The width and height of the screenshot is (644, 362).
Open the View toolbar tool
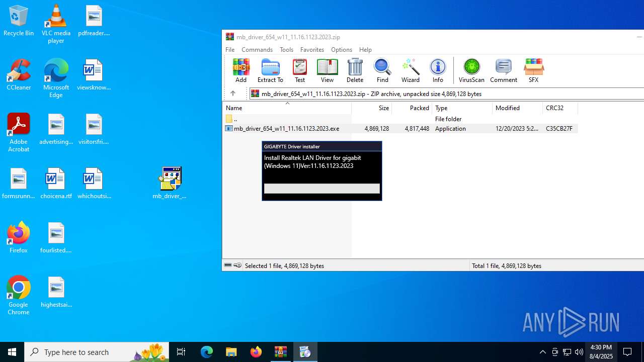pyautogui.click(x=327, y=70)
